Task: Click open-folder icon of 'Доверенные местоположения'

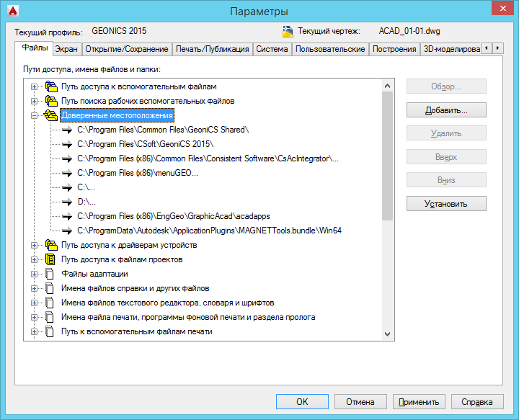Action: (x=50, y=115)
